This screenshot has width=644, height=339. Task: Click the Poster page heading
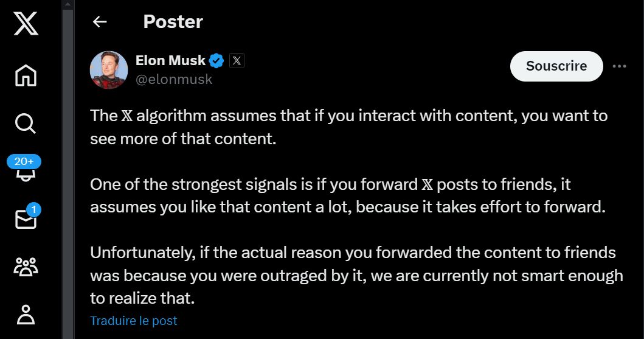173,22
